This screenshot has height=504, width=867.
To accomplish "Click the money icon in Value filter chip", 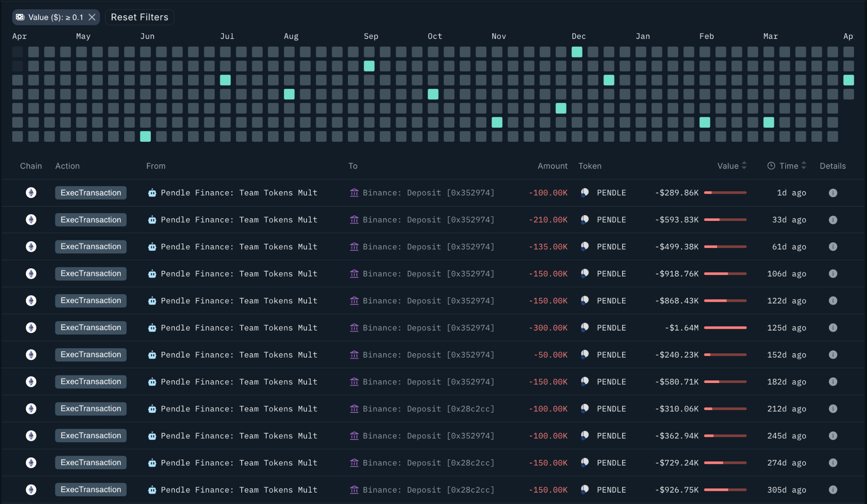I will click(20, 17).
